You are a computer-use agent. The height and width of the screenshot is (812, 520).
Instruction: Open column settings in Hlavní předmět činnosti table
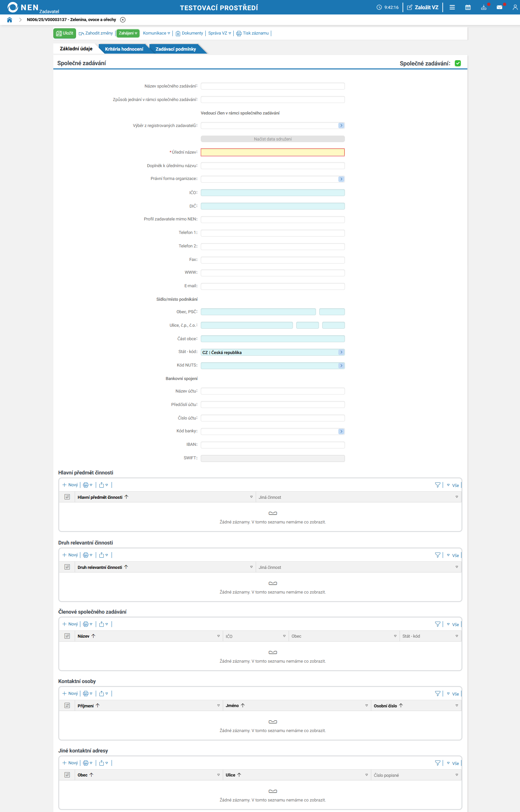(x=67, y=497)
